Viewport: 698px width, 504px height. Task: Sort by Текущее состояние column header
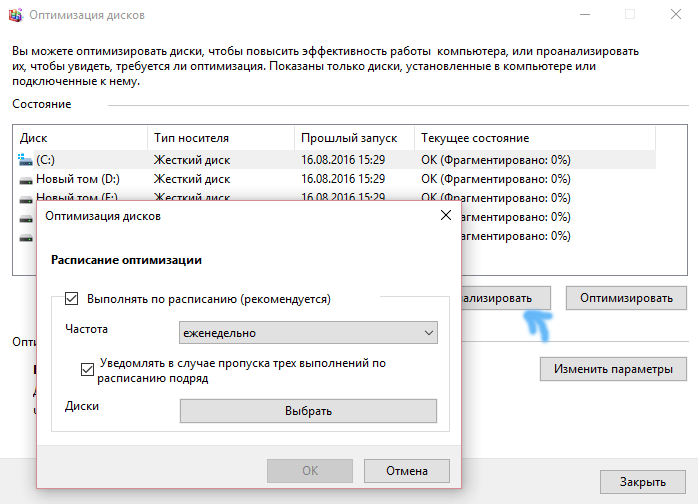[535, 138]
